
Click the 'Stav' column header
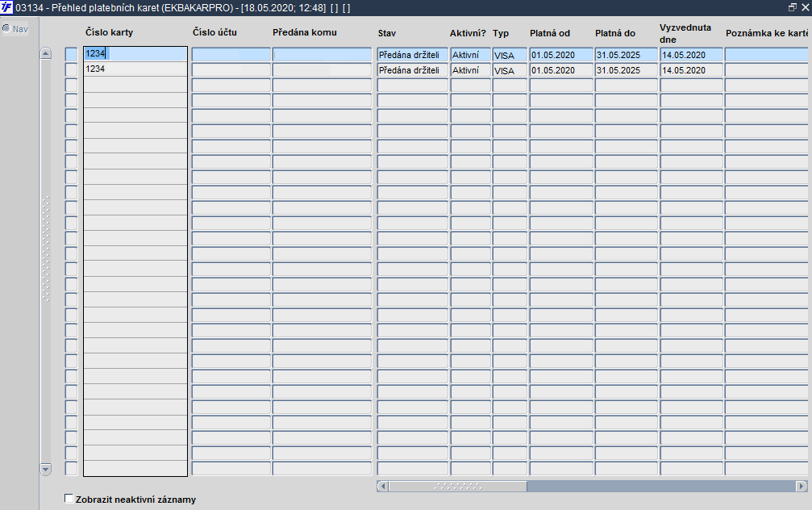(387, 33)
